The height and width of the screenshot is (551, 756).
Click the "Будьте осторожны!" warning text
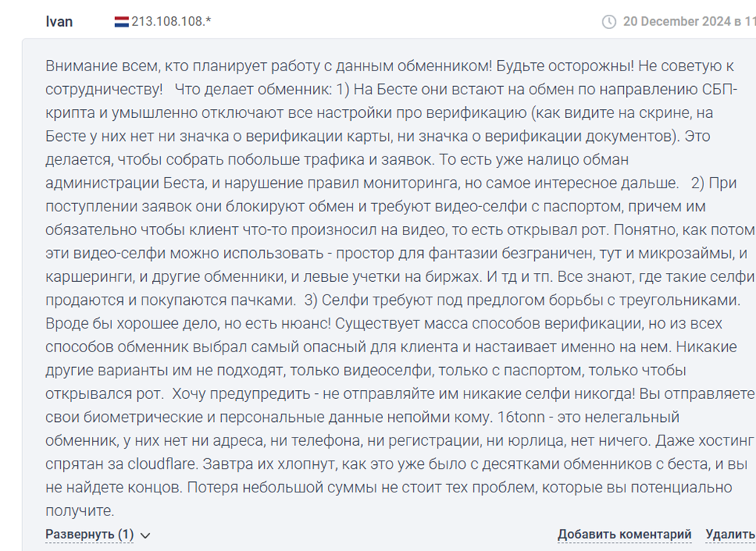(x=565, y=66)
